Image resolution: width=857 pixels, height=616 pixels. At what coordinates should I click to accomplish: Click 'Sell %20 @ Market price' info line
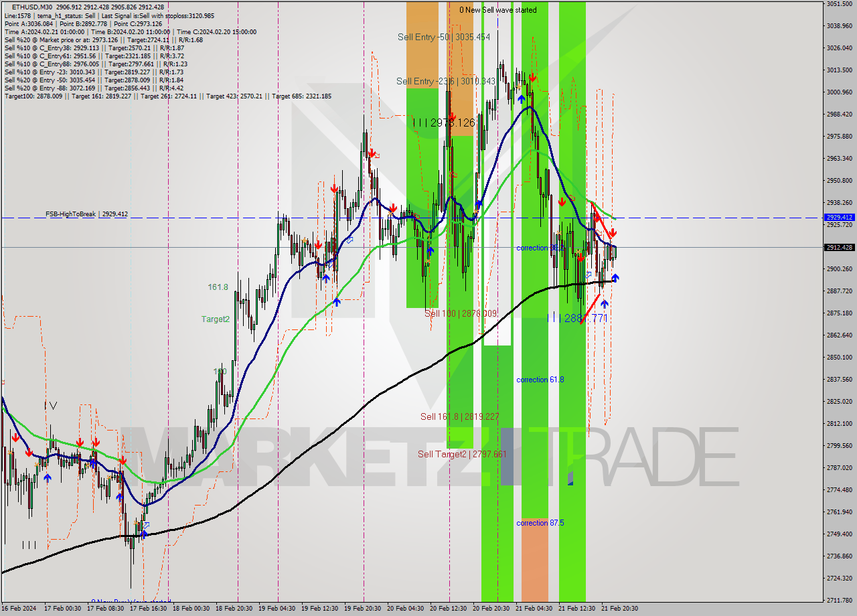coord(104,40)
